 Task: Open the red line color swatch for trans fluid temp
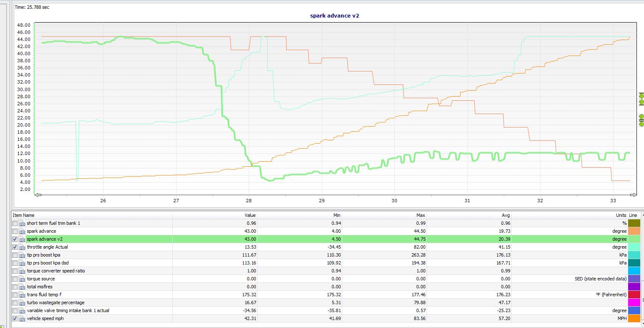[634, 295]
